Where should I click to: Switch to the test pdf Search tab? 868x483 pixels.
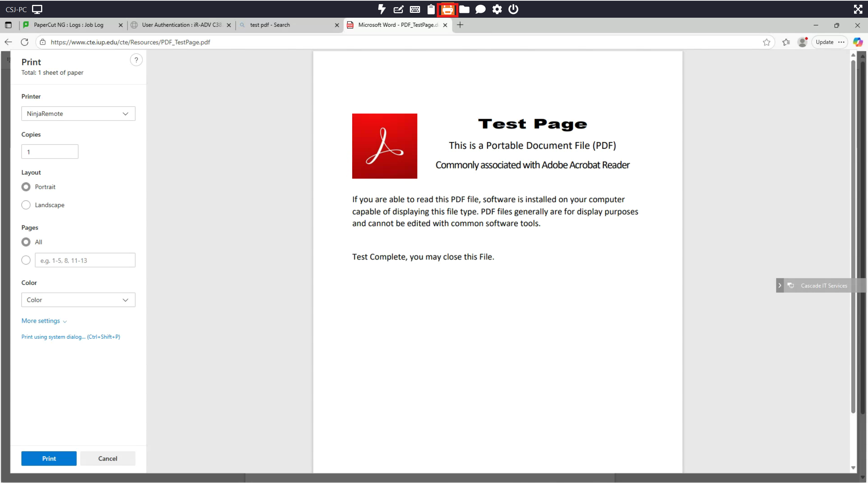[270, 25]
